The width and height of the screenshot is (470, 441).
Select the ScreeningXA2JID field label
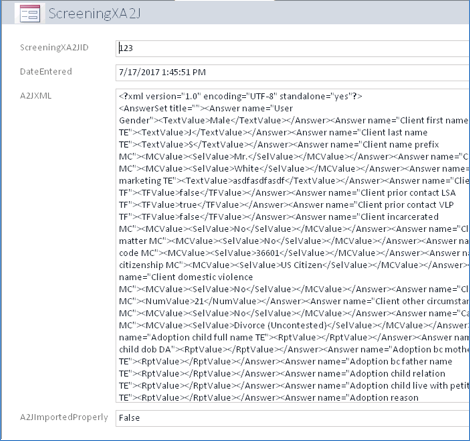coord(54,48)
